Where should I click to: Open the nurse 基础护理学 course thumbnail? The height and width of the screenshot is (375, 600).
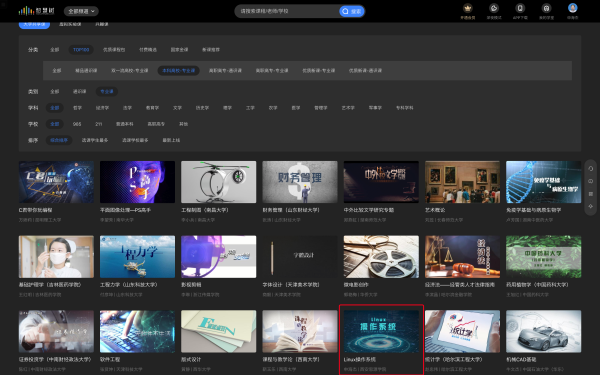click(56, 256)
